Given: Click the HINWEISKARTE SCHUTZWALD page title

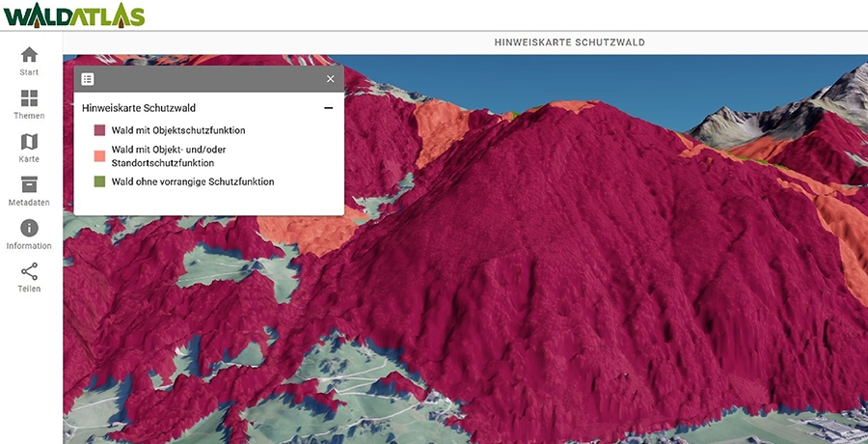Looking at the screenshot, I should (569, 42).
